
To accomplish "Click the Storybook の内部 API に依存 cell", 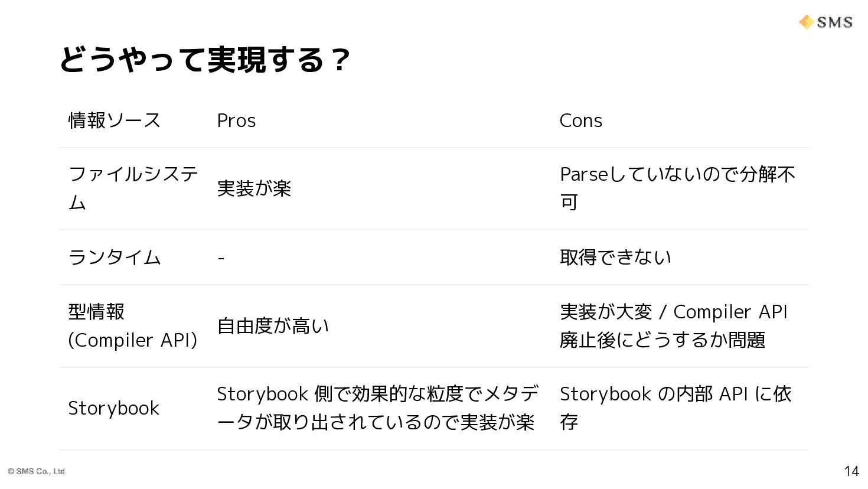I will click(675, 407).
